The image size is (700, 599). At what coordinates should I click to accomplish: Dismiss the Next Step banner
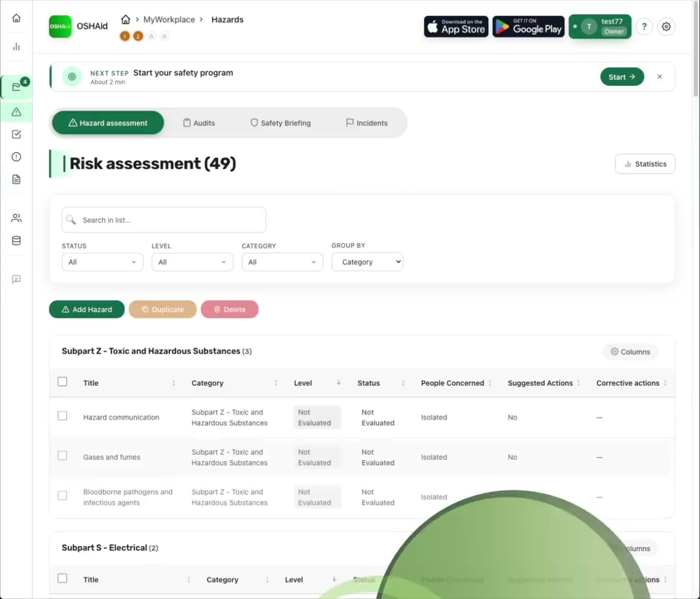pos(660,77)
